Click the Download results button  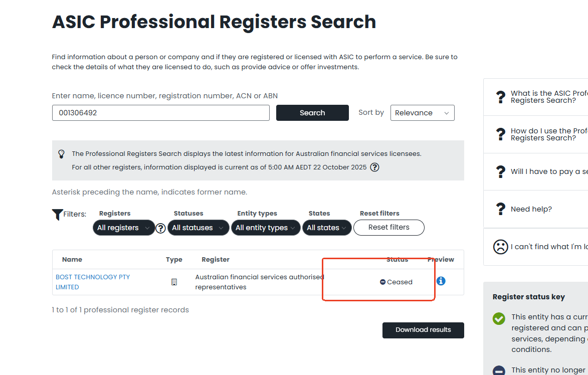point(423,330)
